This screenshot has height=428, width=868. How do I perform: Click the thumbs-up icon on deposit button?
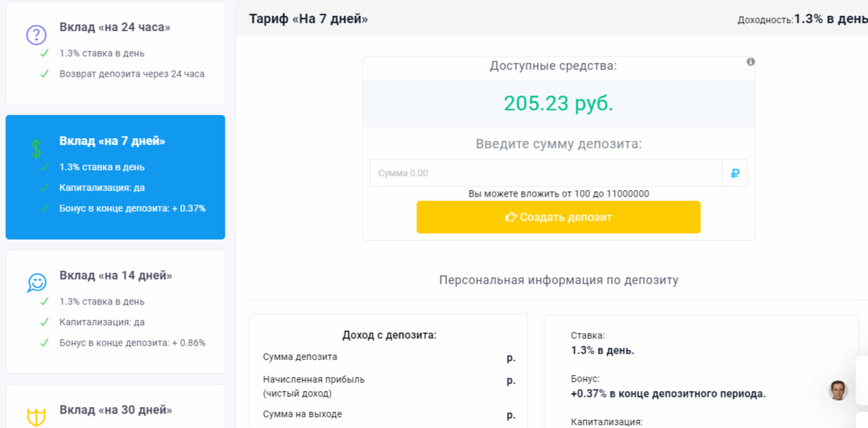(512, 217)
